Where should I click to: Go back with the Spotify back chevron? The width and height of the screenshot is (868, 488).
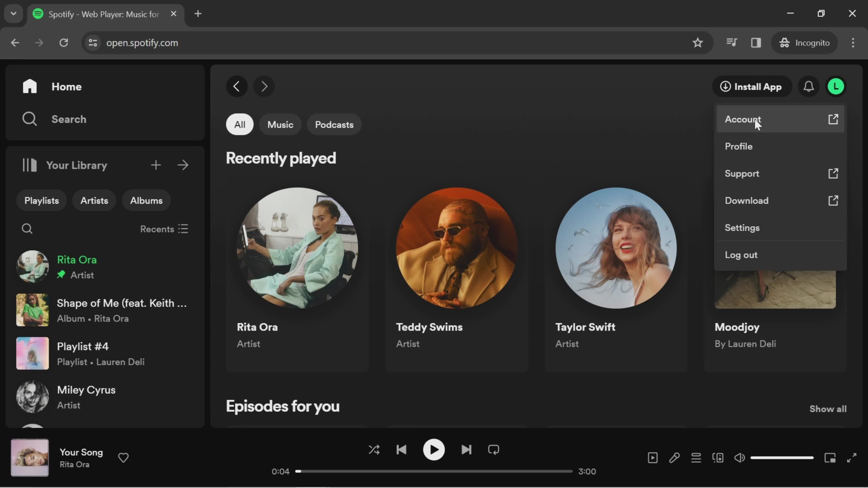click(x=236, y=87)
